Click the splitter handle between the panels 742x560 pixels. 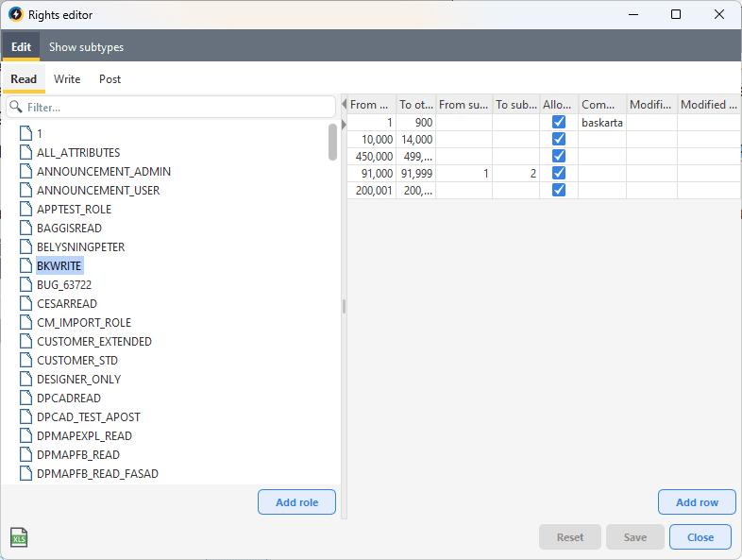pos(344,306)
